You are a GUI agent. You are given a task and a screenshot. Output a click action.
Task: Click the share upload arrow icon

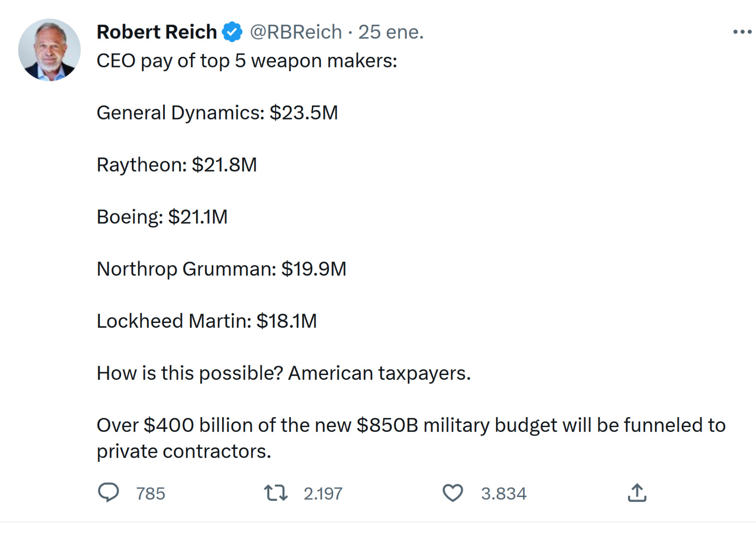tap(637, 493)
